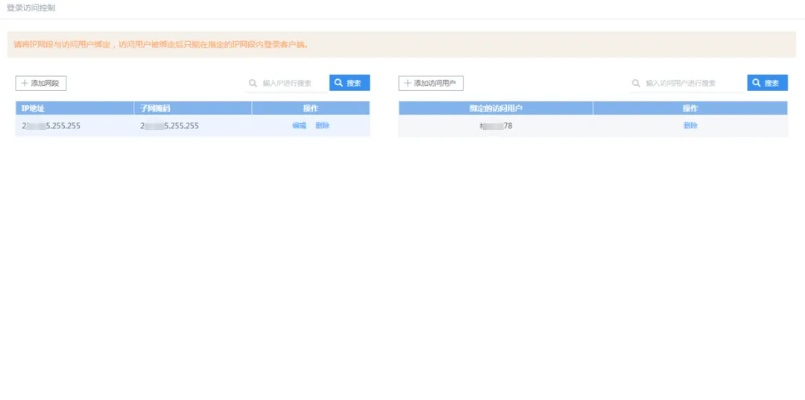Click the magnifier icon inside the IP search field
The height and width of the screenshot is (400, 805).
pos(254,83)
